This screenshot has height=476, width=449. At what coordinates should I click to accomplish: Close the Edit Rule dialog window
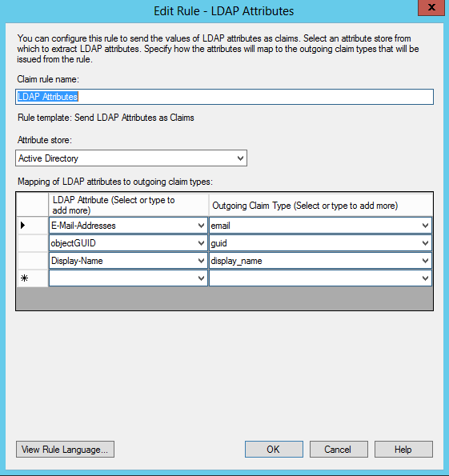(431, 7)
